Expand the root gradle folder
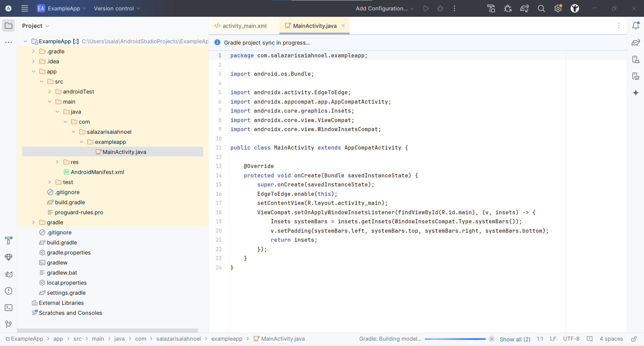The width and height of the screenshot is (644, 346). (33, 222)
